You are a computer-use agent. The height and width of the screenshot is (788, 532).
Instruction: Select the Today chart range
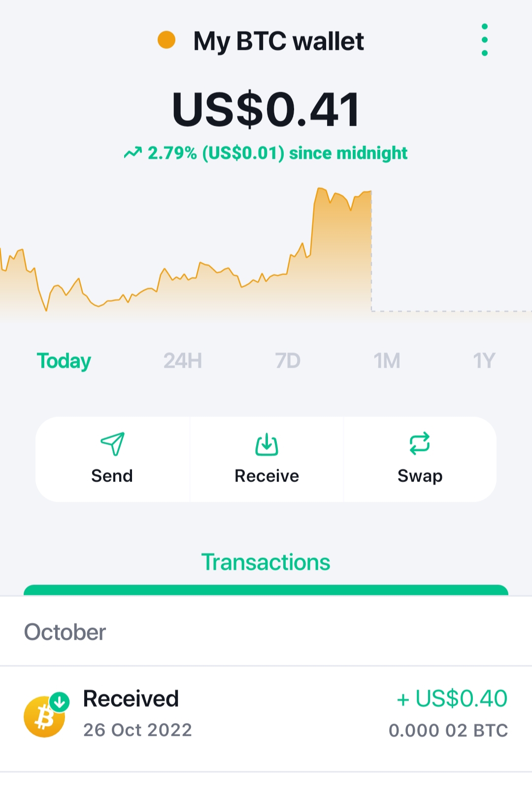[x=64, y=361]
